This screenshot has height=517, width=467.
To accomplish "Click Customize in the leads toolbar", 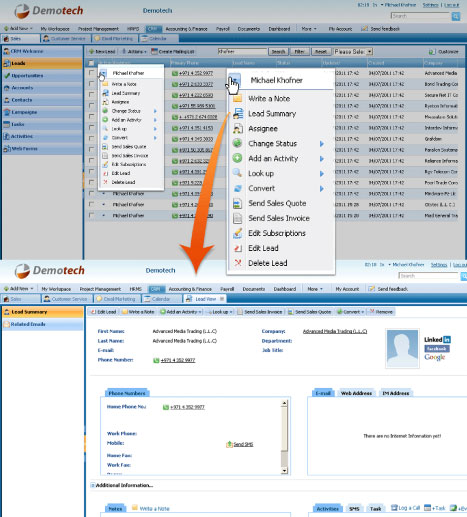I will tap(444, 52).
